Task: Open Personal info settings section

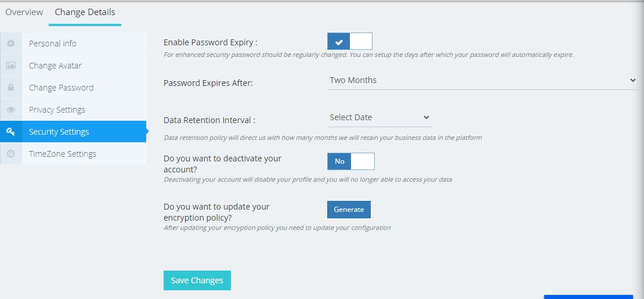Action: [x=53, y=44]
